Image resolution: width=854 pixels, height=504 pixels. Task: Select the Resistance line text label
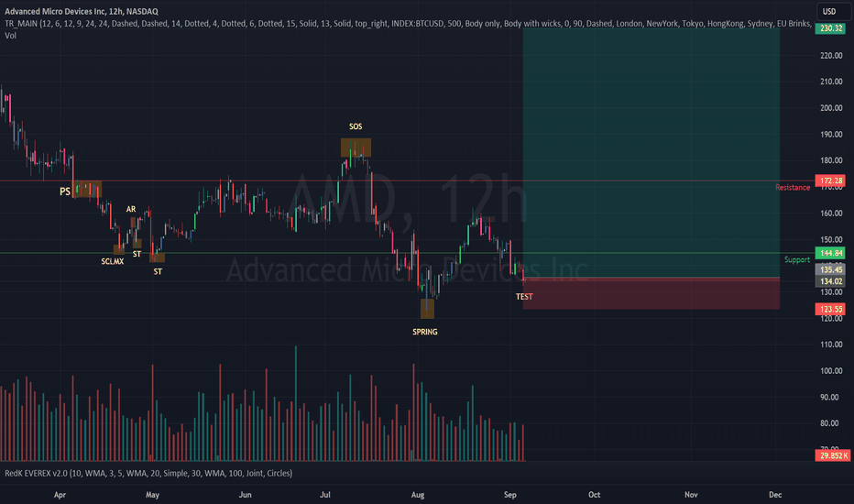[x=793, y=188]
